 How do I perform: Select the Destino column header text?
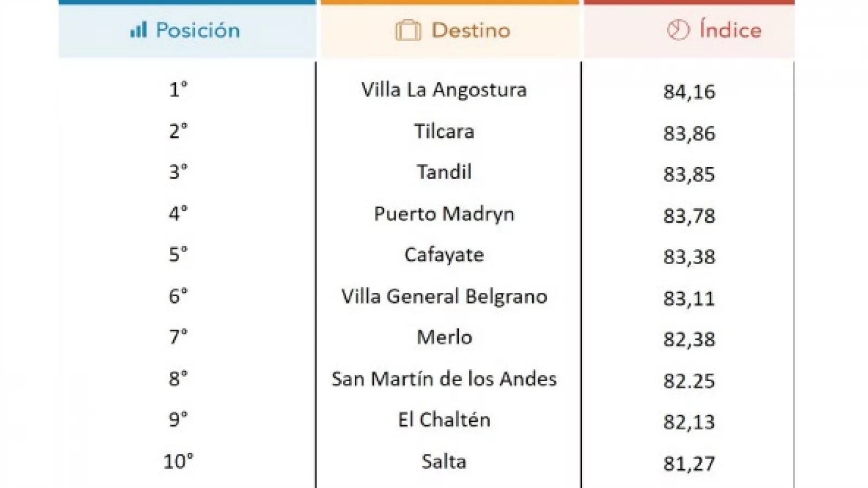pos(471,30)
